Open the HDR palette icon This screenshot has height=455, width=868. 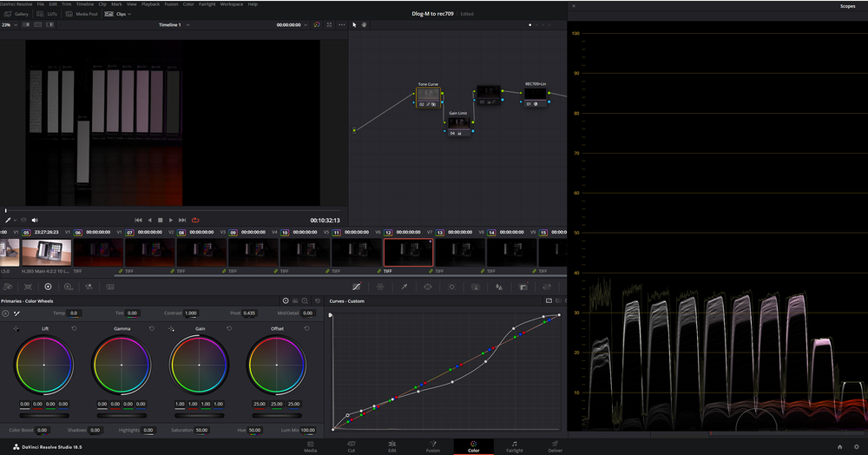coord(68,287)
